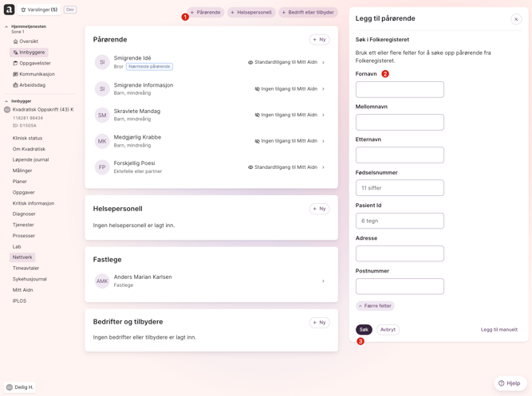Click the Oversikt home icon

coord(15,41)
